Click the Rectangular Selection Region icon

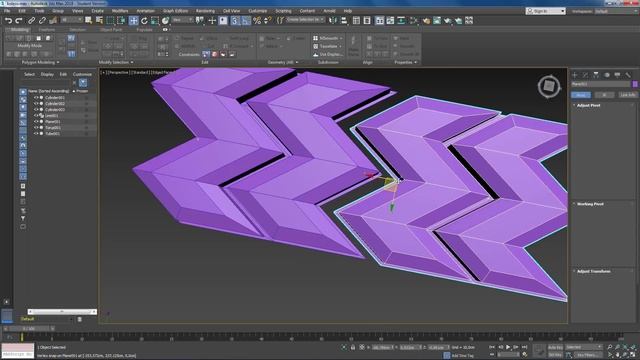click(x=110, y=20)
